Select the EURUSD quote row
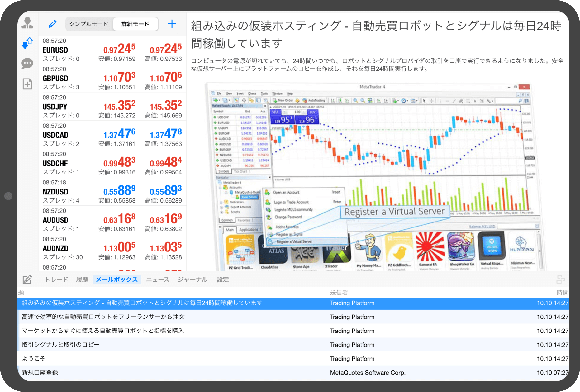 [112, 50]
